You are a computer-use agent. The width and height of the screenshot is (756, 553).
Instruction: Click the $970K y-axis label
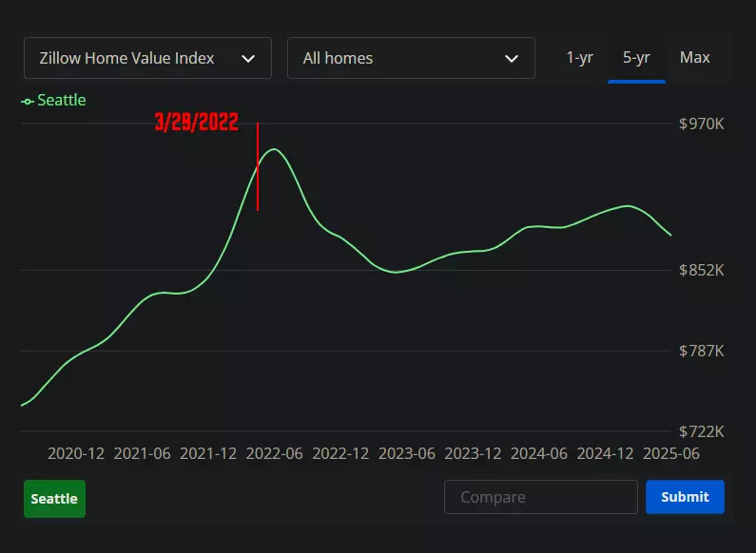(x=702, y=124)
